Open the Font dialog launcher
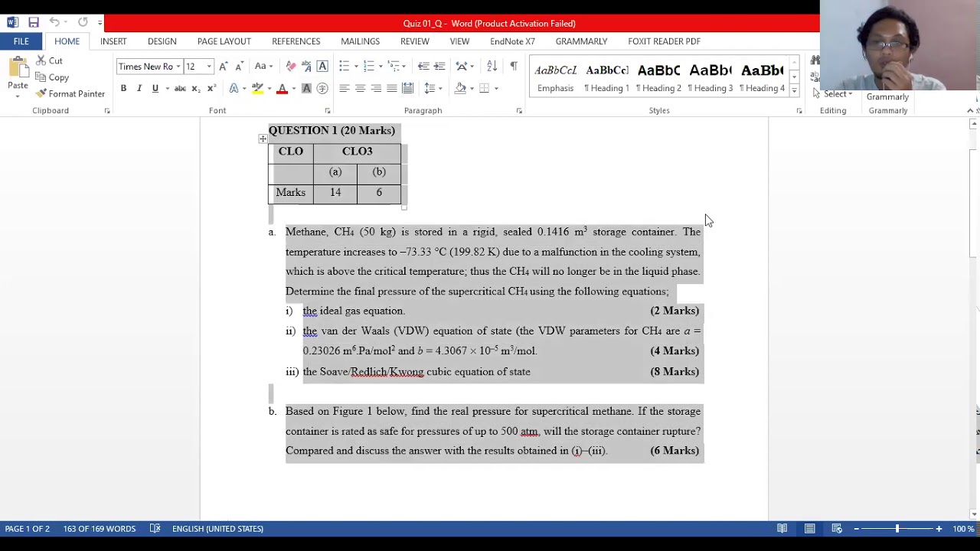 click(x=328, y=111)
